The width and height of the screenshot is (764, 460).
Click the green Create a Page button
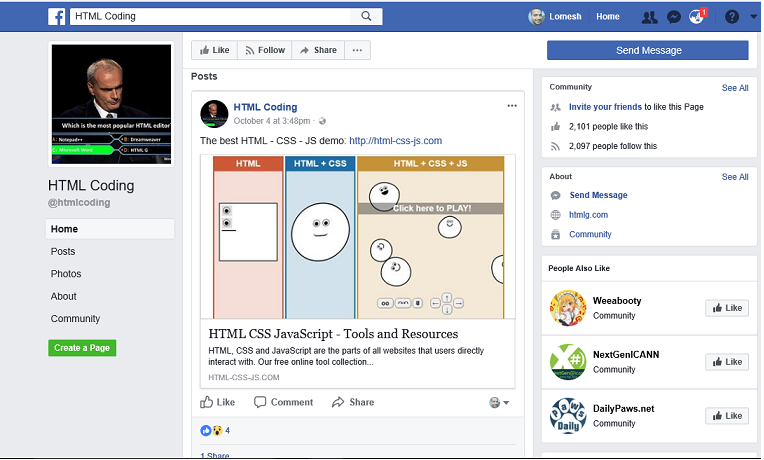(x=82, y=348)
